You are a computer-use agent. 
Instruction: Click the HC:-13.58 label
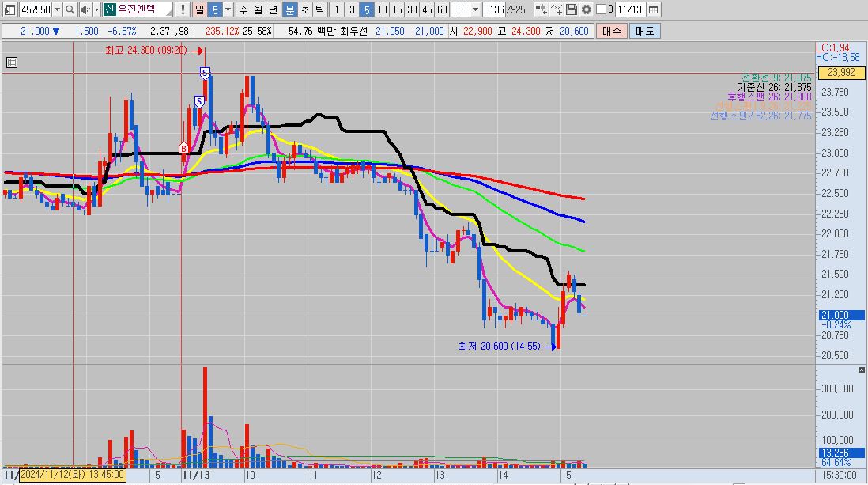837,57
